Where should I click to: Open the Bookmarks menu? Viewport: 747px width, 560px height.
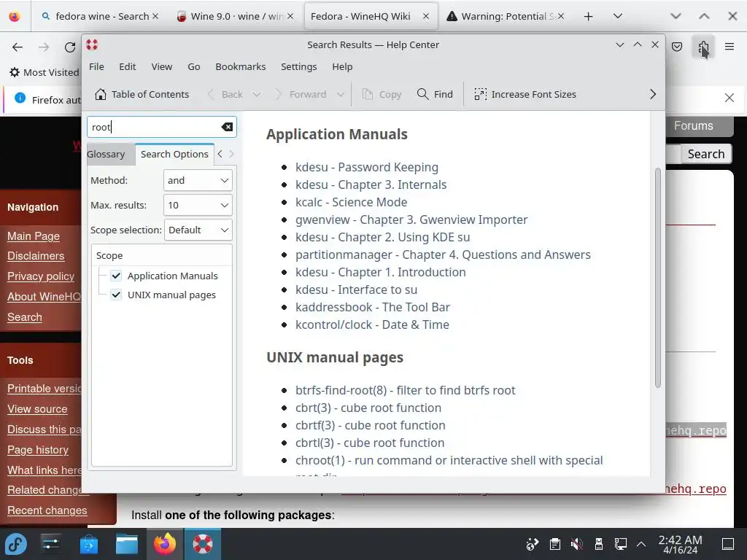coord(240,66)
